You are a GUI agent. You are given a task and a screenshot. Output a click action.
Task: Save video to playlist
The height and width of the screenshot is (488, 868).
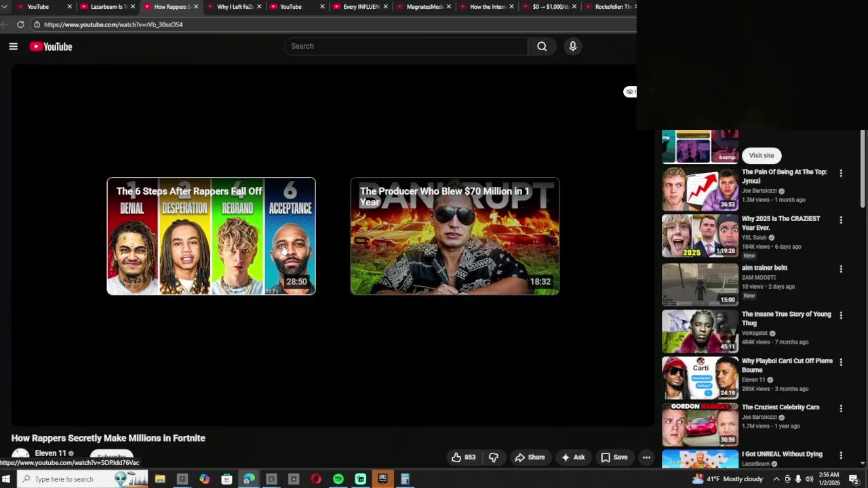coord(614,457)
